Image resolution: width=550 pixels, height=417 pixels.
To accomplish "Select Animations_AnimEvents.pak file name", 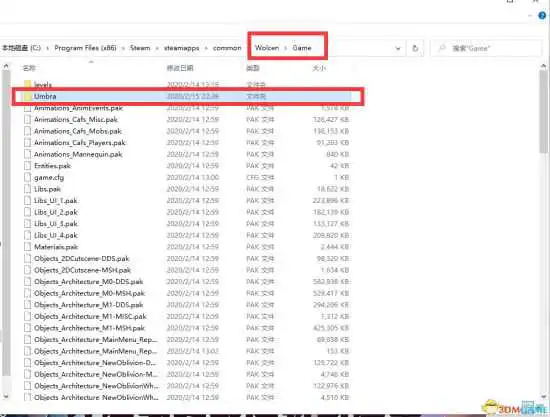I will (x=78, y=108).
